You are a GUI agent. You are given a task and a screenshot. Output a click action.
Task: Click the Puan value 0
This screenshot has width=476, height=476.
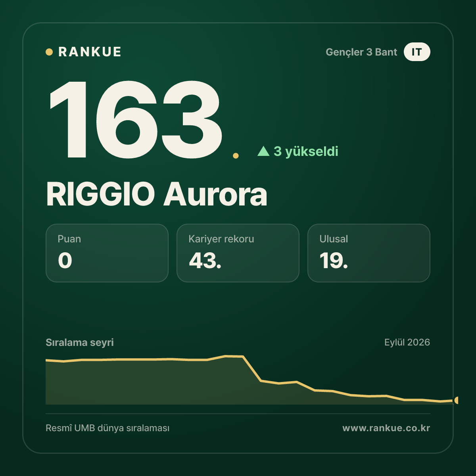pyautogui.click(x=65, y=261)
